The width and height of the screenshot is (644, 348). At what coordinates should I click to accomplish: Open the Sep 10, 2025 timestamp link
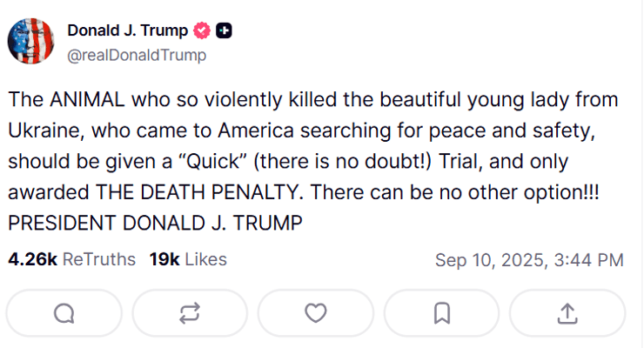point(529,259)
